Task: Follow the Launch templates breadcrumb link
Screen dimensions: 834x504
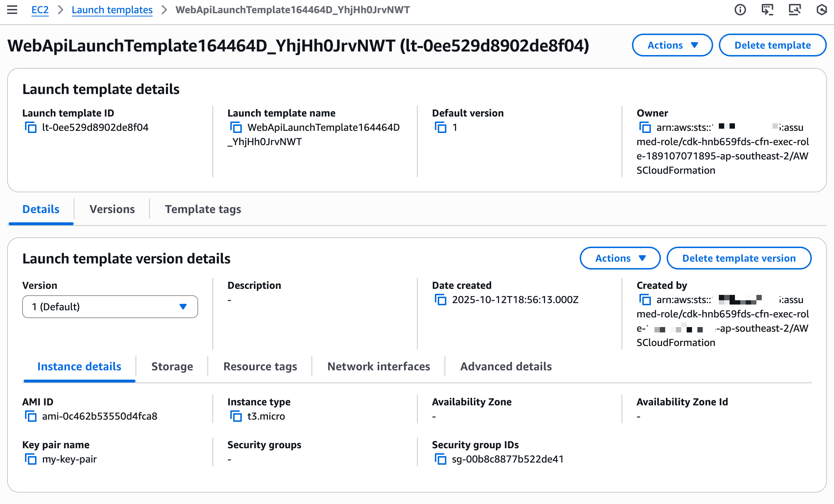Action: (x=112, y=10)
